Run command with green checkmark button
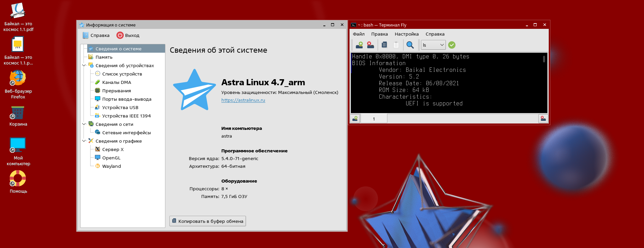The image size is (644, 248). (452, 45)
